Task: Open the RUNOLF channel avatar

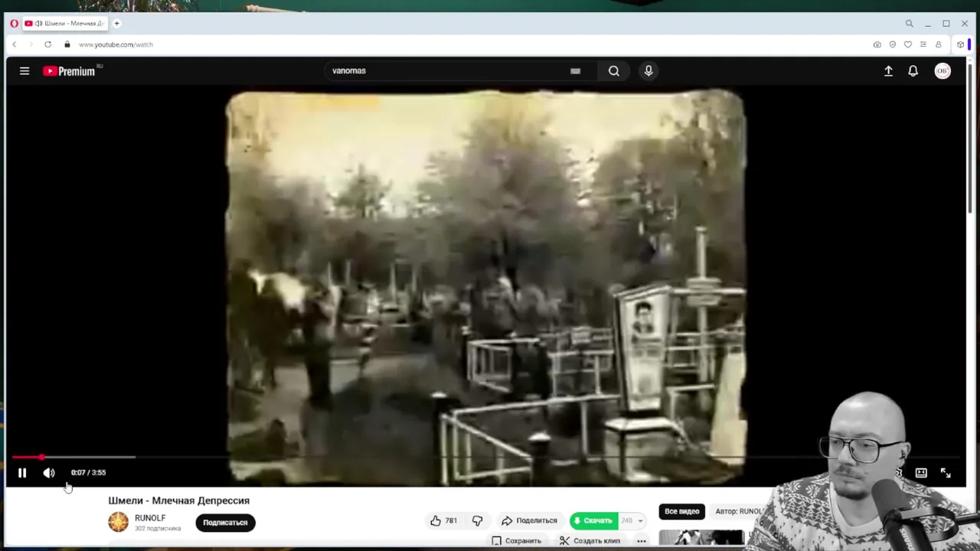Action: coord(118,522)
